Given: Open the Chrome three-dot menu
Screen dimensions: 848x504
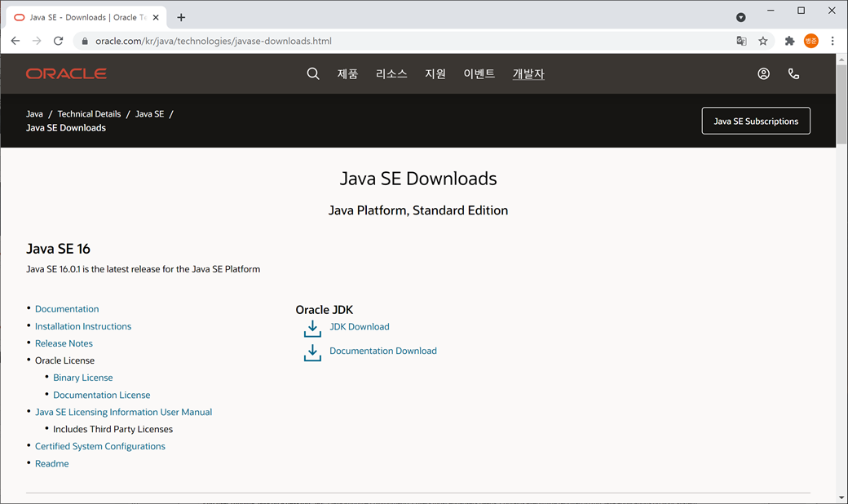Looking at the screenshot, I should coord(833,41).
